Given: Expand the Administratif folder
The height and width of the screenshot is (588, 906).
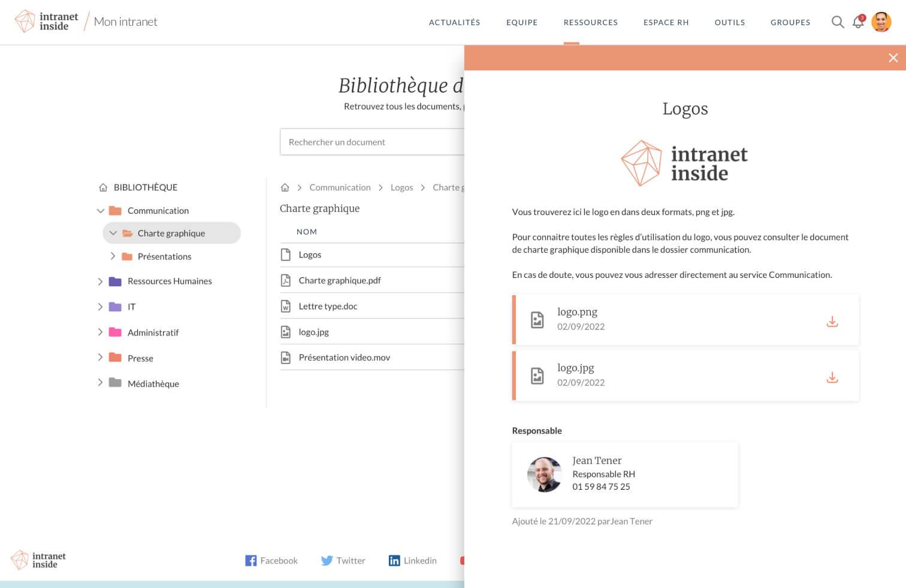Looking at the screenshot, I should click(x=100, y=332).
